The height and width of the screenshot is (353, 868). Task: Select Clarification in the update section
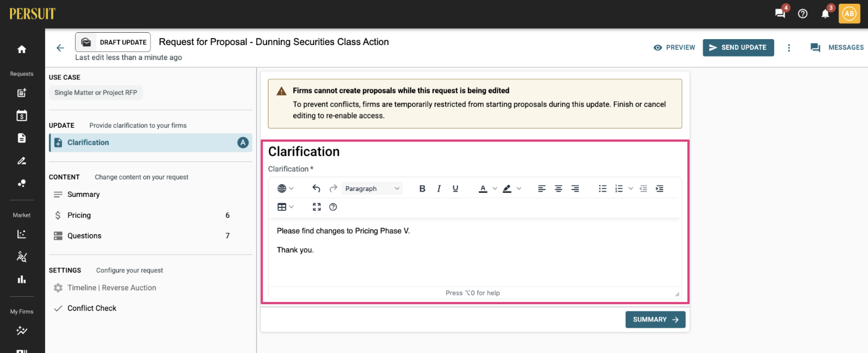151,143
